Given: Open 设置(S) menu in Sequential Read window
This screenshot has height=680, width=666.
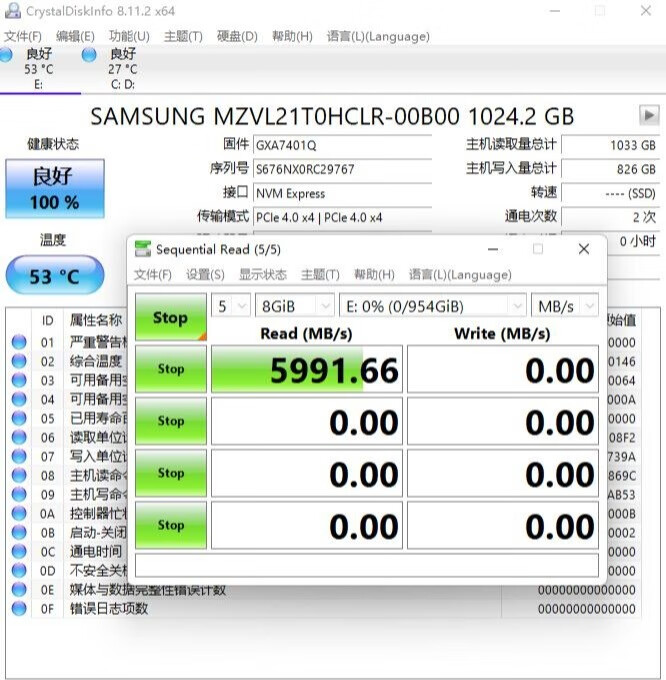Looking at the screenshot, I should click(x=206, y=275).
